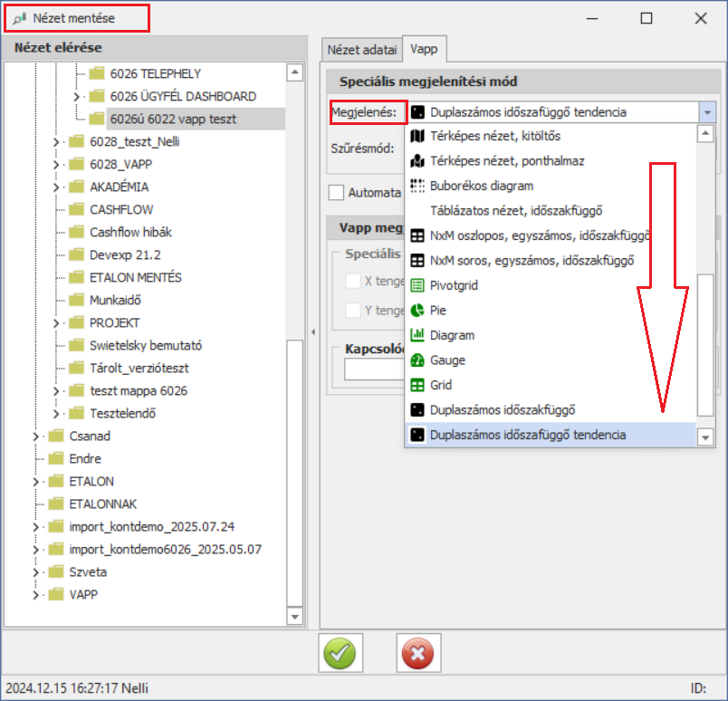Open the Vapp tab
This screenshot has height=701, width=728.
pos(426,50)
